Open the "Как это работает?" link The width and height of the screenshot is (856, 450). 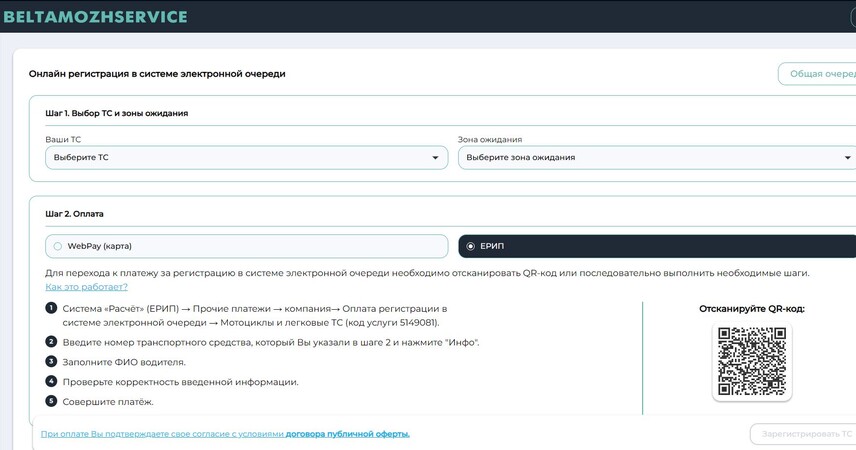(86, 287)
